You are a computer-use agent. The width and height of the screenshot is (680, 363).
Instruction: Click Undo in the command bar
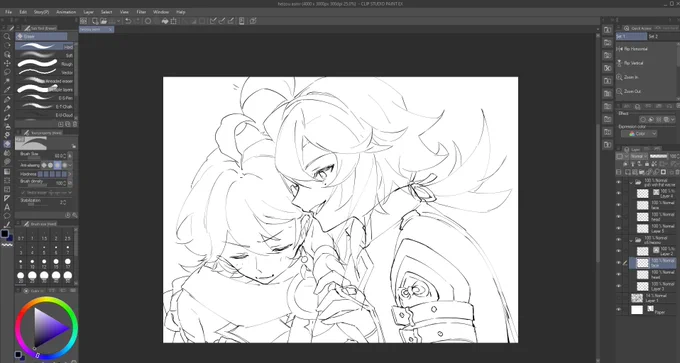(x=128, y=21)
